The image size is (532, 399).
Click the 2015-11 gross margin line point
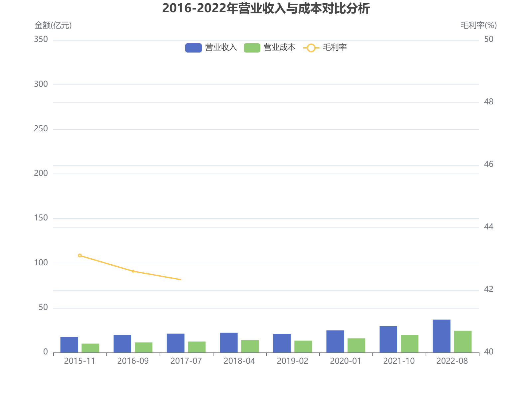tap(80, 256)
